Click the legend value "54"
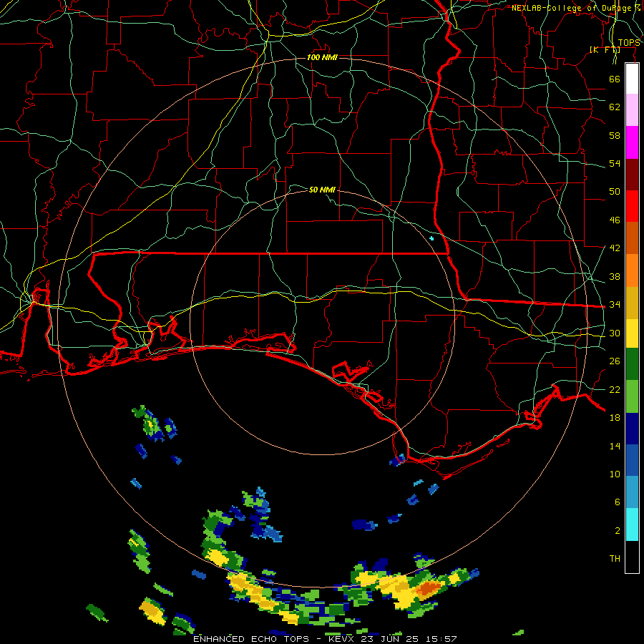 (615, 163)
